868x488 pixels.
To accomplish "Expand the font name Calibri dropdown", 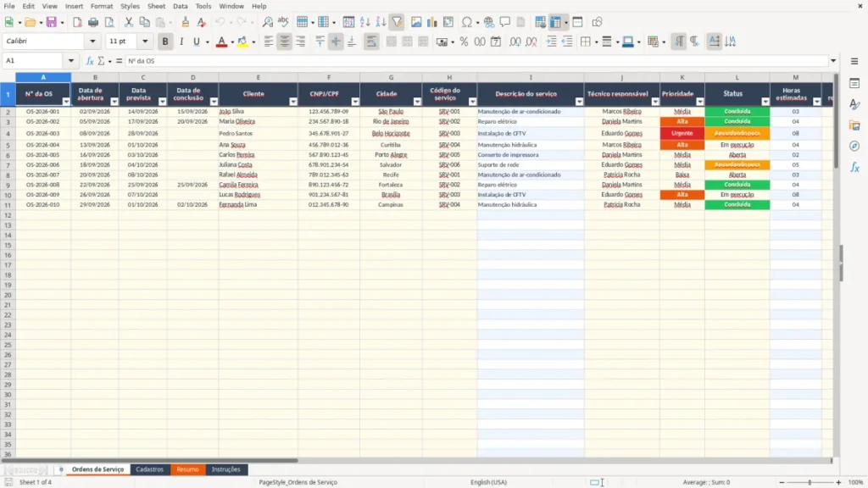I will point(92,42).
